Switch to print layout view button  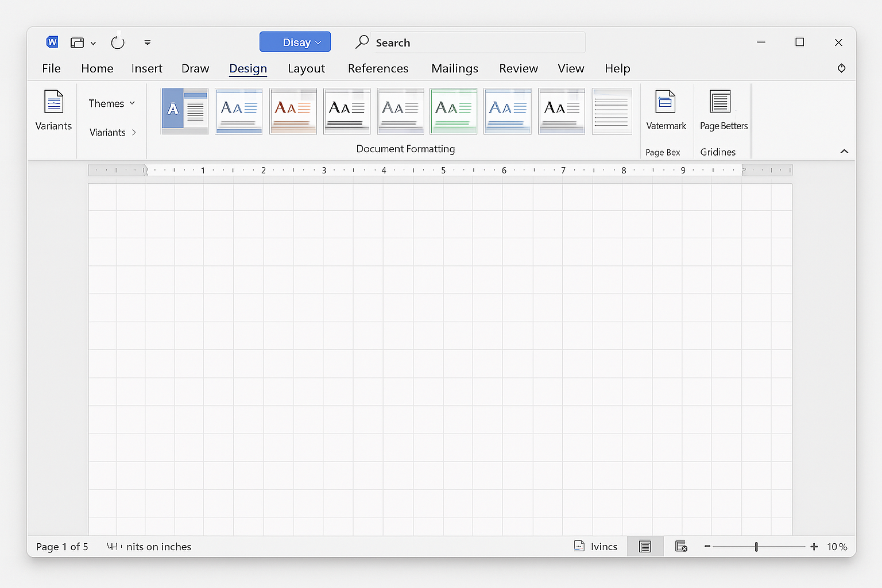(645, 547)
